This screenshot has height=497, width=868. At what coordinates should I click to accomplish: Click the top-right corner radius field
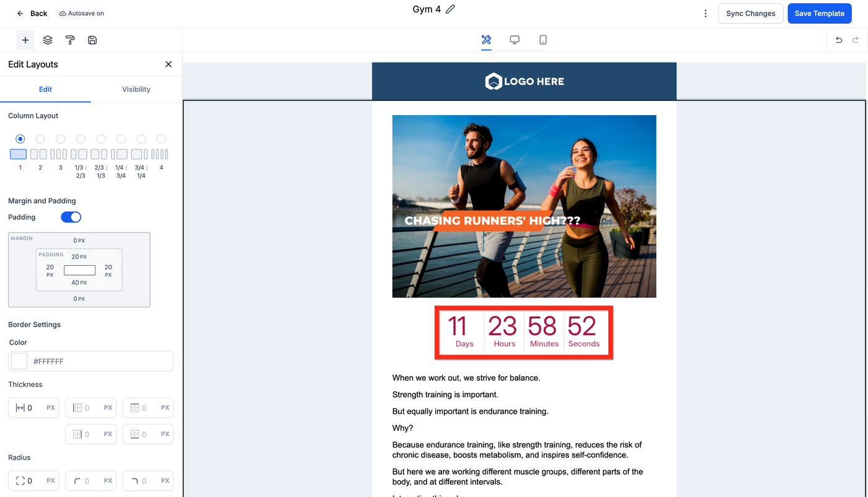[148, 481]
